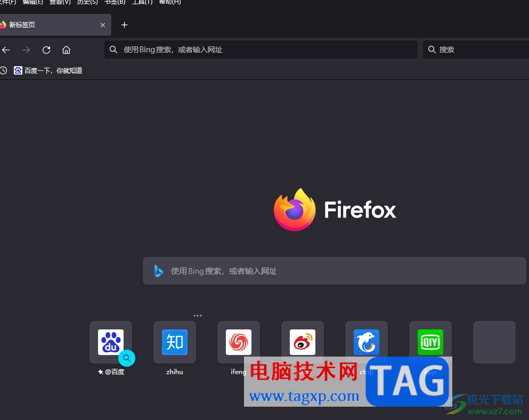Open the 历史(S) menu
This screenshot has height=420, width=529.
click(87, 2)
